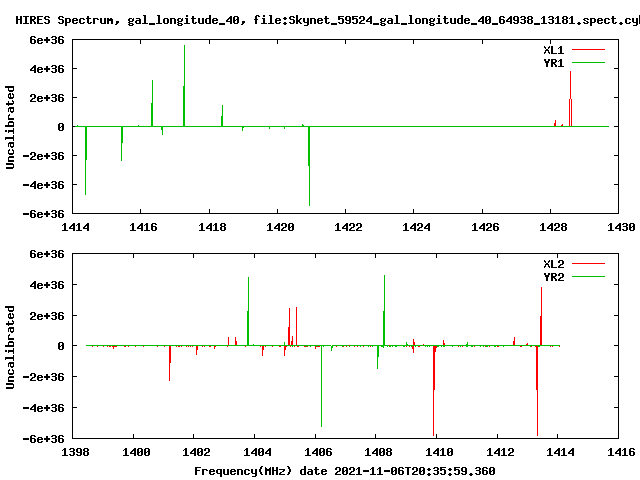Click the 1400 x-axis tick label
640x480 pixels.
point(136,452)
